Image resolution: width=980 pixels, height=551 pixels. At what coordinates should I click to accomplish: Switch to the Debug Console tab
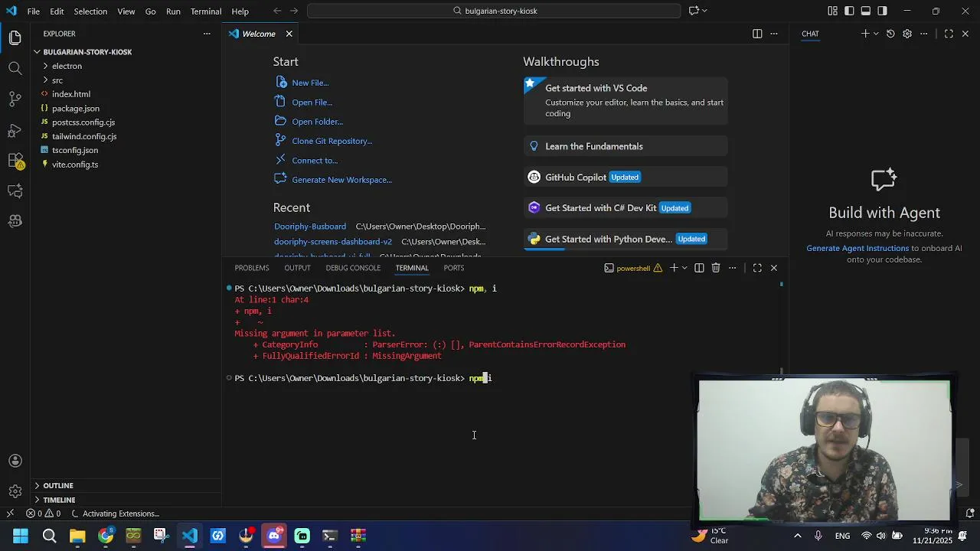click(353, 268)
